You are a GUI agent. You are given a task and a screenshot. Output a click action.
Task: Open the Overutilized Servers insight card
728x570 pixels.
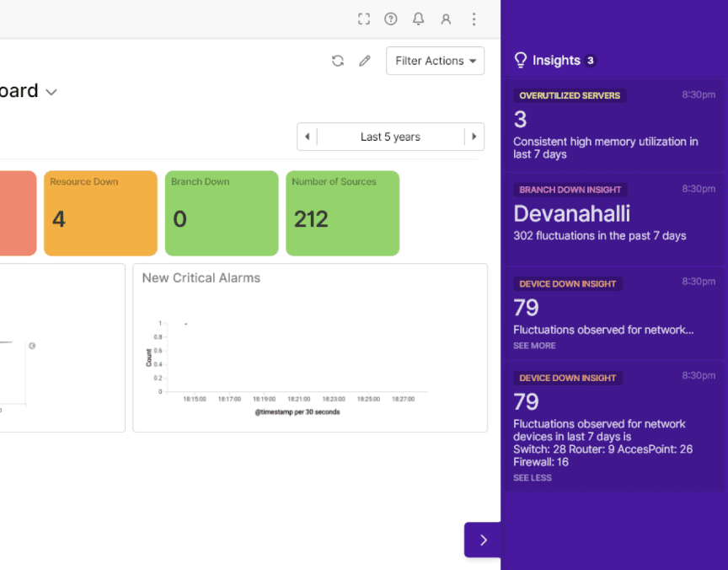pyautogui.click(x=613, y=125)
